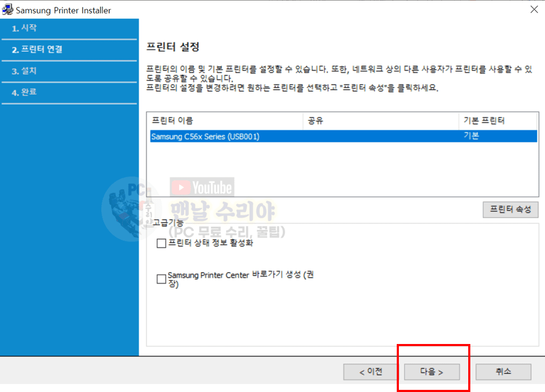This screenshot has height=392, width=545.
Task: Cancel installation with 취소 button
Action: (x=503, y=372)
